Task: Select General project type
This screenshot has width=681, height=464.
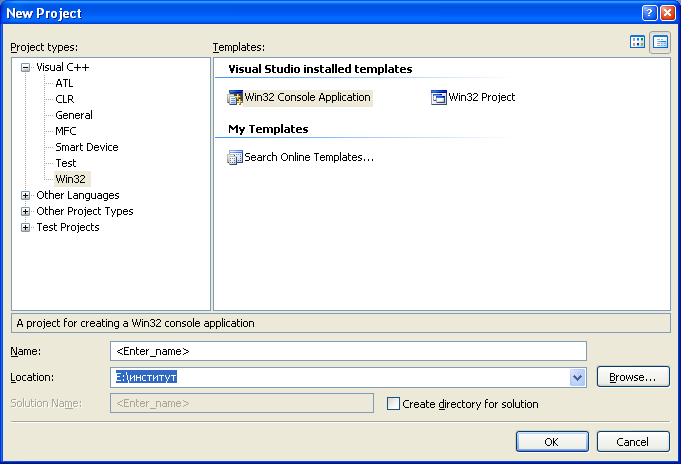Action: coord(74,115)
